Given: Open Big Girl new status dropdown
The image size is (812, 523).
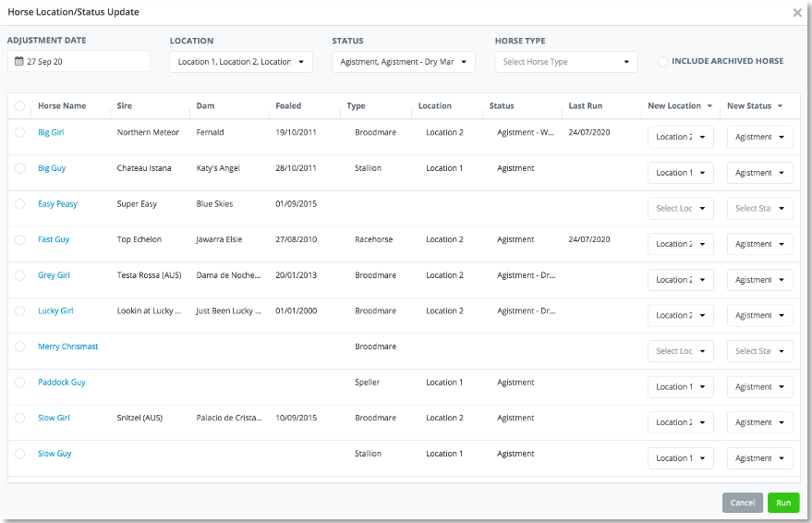Looking at the screenshot, I should point(759,138).
